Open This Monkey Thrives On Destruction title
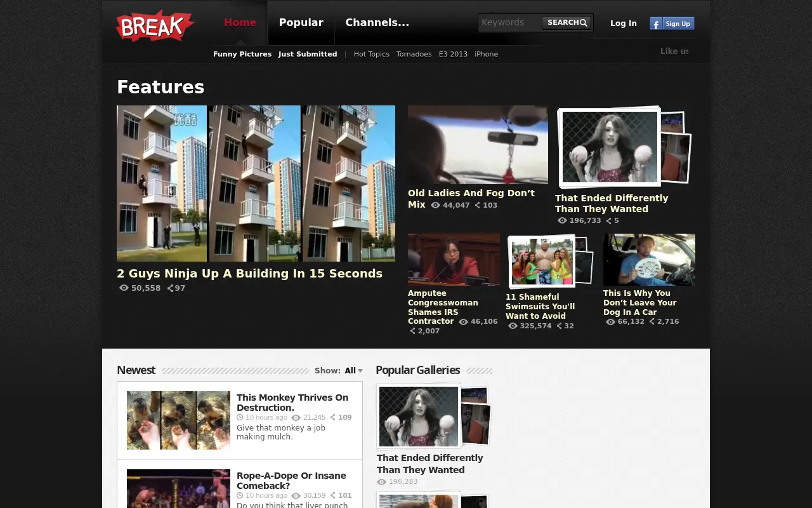This screenshot has height=508, width=812. tap(292, 403)
